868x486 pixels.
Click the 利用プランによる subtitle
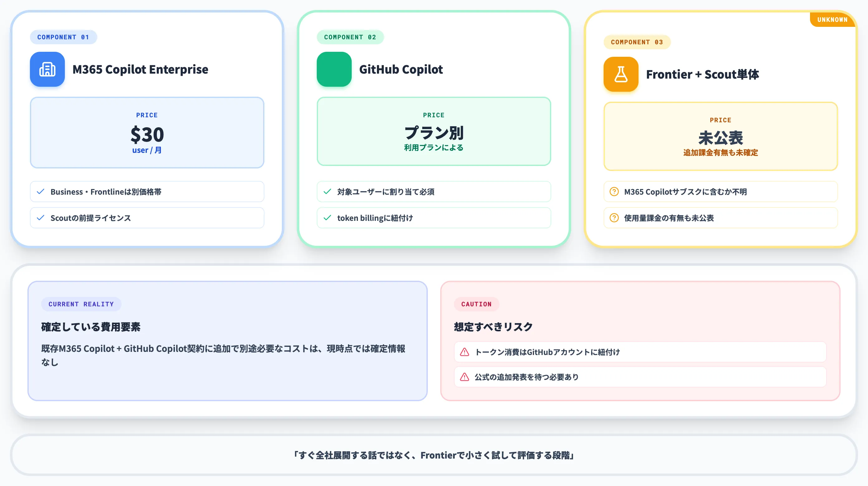pos(434,147)
